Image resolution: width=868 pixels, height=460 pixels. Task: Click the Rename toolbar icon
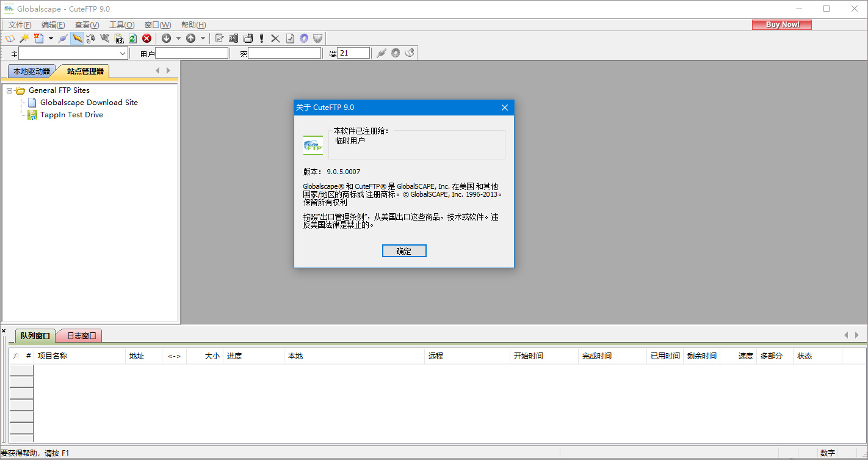click(234, 38)
